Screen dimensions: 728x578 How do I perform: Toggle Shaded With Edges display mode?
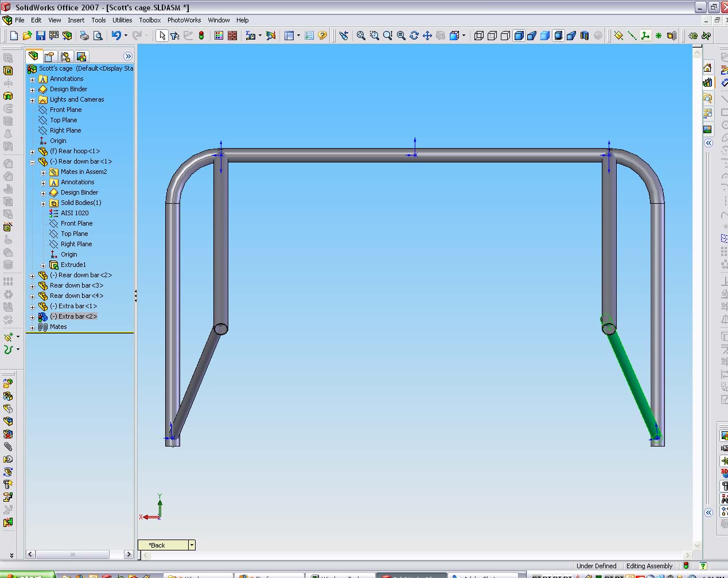(519, 36)
